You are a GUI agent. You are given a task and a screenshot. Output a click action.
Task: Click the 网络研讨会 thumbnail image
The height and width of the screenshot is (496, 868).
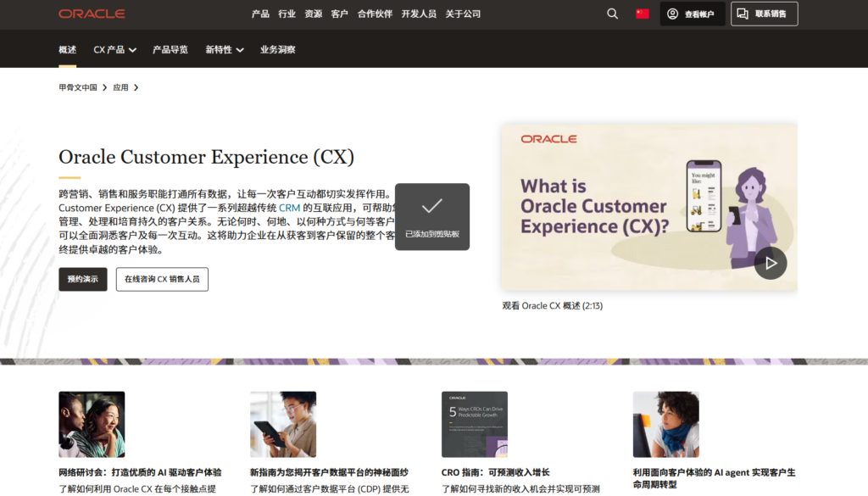92,424
